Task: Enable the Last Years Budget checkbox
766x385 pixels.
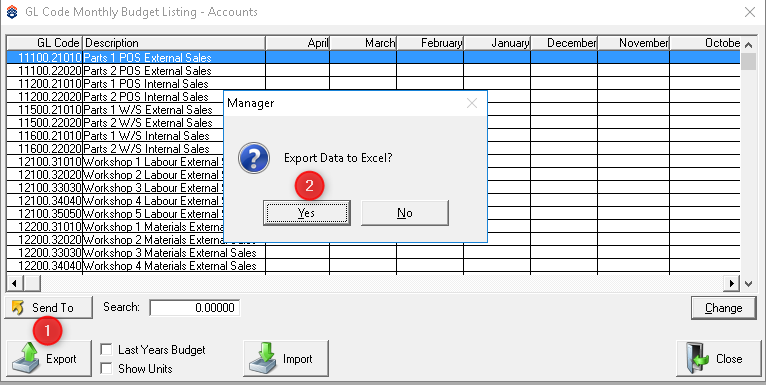Action: (x=106, y=350)
